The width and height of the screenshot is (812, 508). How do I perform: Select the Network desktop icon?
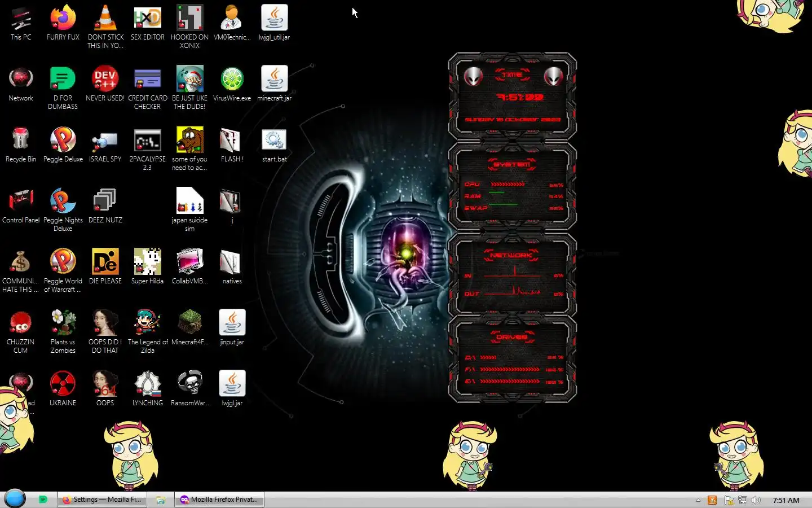[21, 84]
